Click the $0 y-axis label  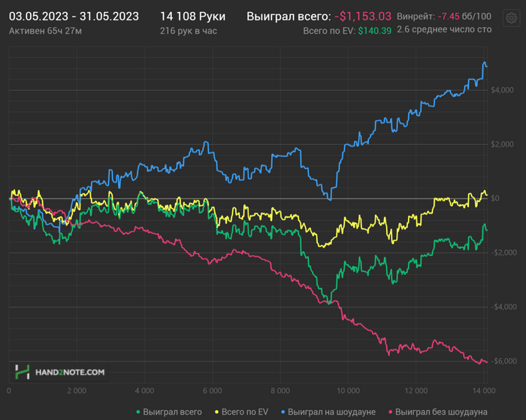pos(495,198)
